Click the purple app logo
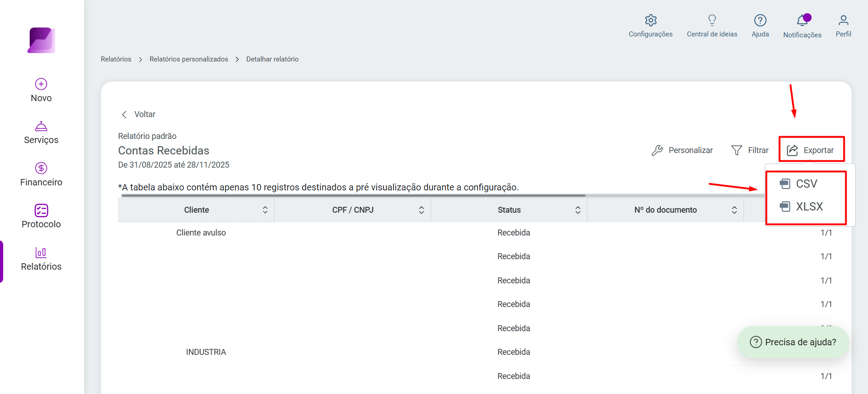 (x=41, y=40)
